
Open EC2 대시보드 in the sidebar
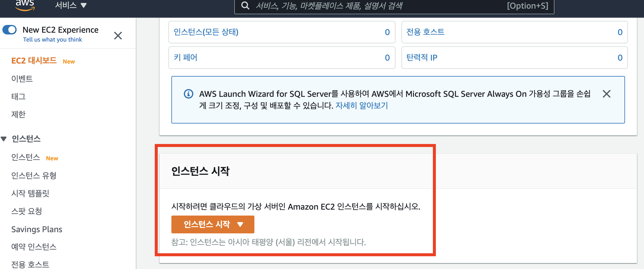click(34, 61)
